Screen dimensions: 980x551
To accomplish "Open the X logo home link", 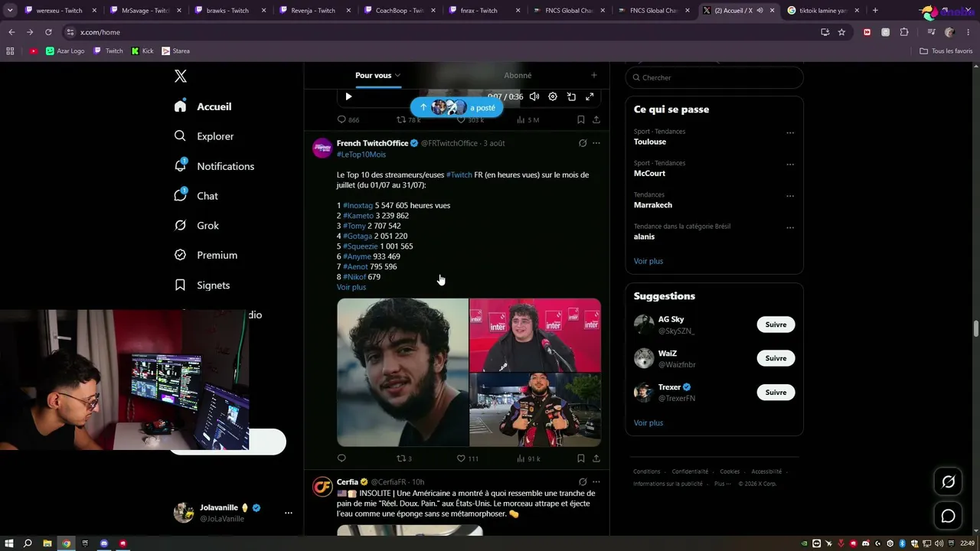I will tap(181, 76).
